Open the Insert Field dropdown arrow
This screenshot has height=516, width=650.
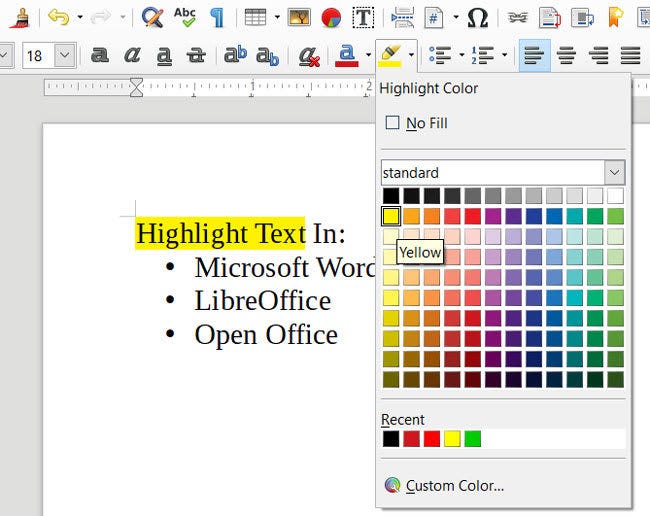click(456, 17)
